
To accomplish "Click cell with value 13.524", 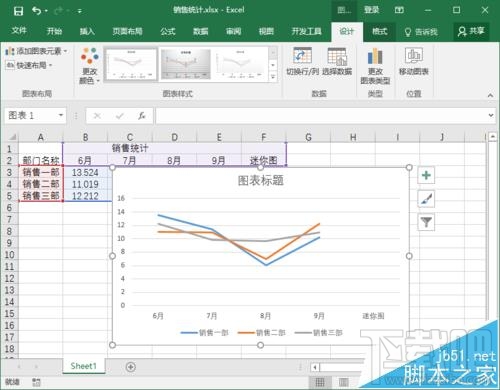I will 85,172.
